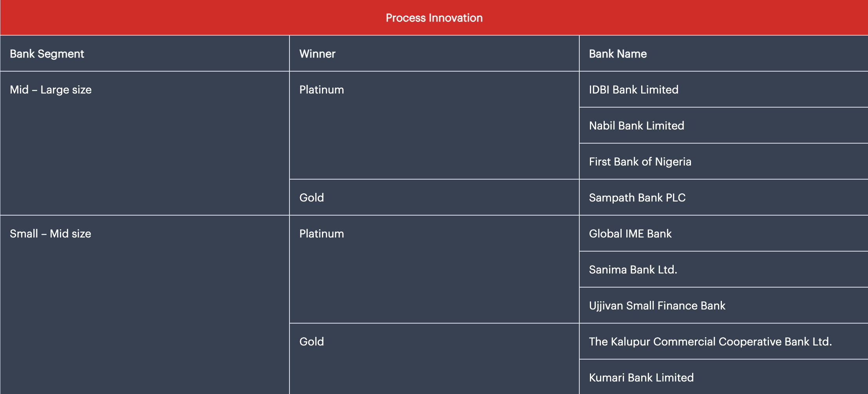Choose the First Bank of Nigeria row
Screen dimensions: 868x394
click(x=640, y=162)
